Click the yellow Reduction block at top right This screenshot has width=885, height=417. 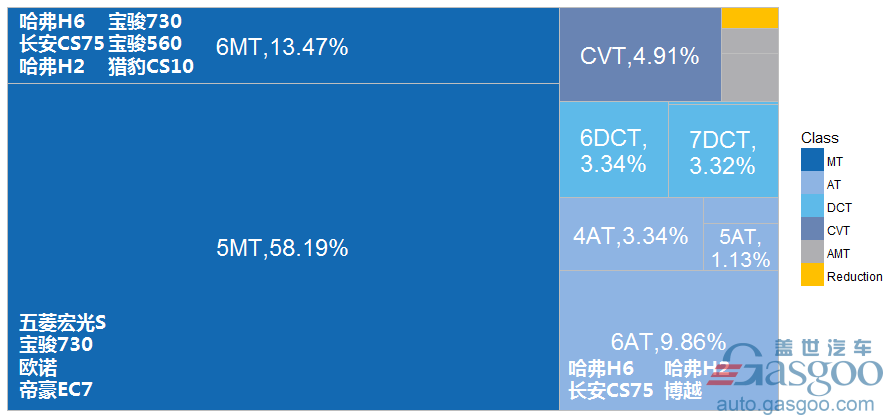[750, 17]
